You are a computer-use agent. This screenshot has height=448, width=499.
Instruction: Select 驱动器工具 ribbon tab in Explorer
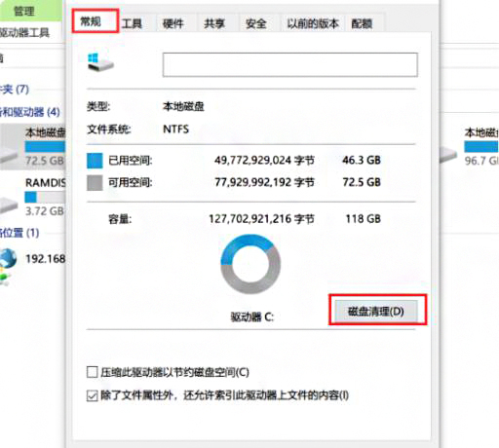click(24, 32)
